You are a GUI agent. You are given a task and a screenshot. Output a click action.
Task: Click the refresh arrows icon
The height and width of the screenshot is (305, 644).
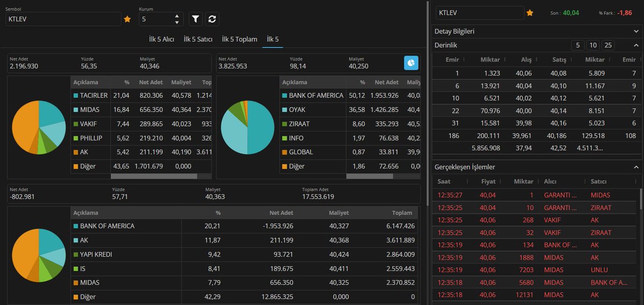[212, 19]
